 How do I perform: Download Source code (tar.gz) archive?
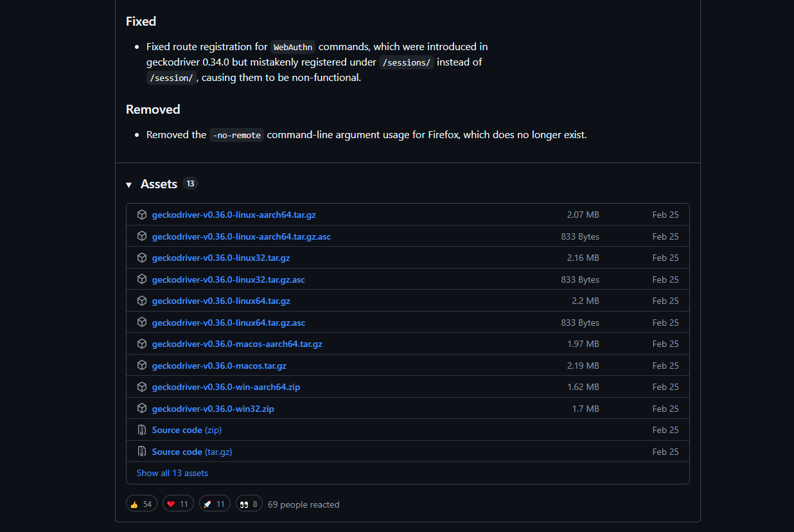coord(192,452)
